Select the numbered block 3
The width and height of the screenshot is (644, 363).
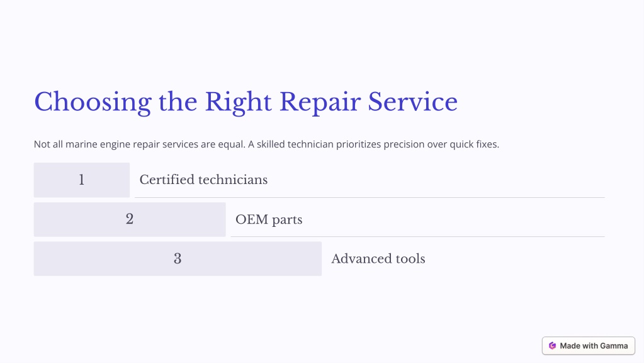point(178,258)
